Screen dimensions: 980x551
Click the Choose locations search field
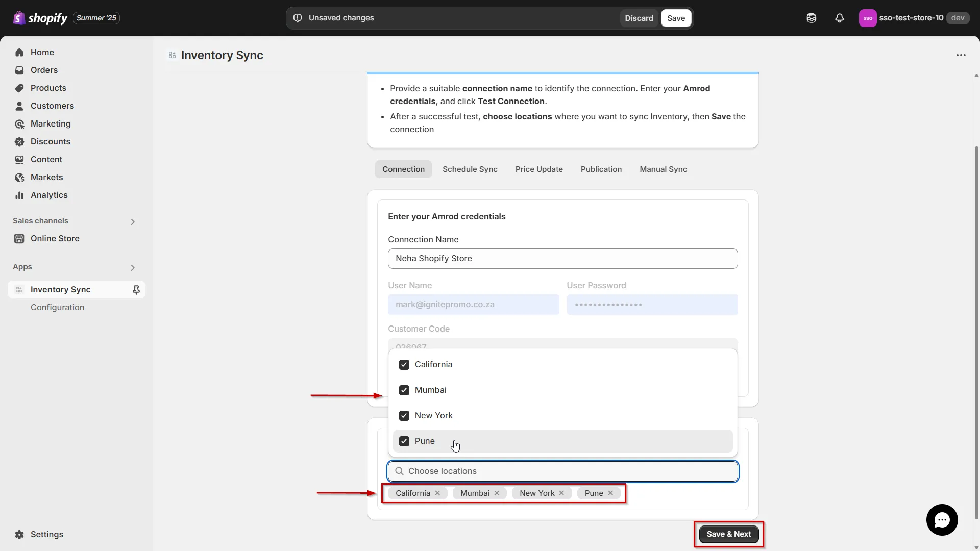tap(561, 471)
